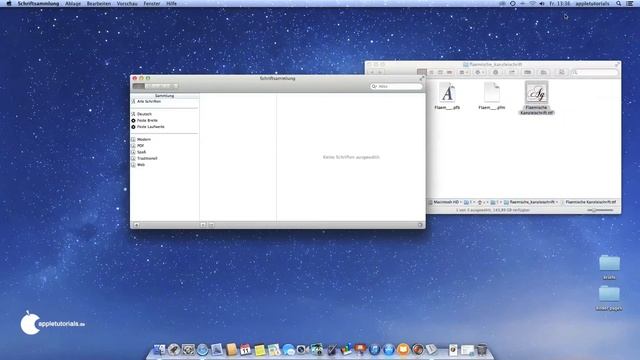Select the Modern collection
This screenshot has width=640, height=360.
pos(164,139)
